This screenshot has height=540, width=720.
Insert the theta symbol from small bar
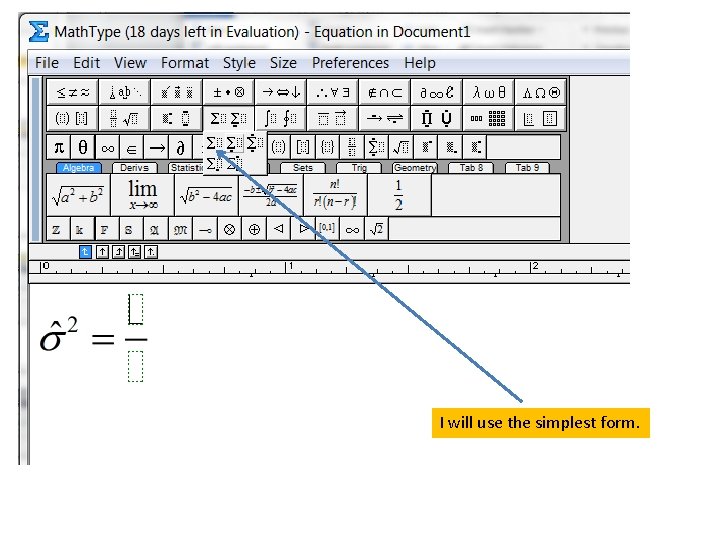coord(83,147)
